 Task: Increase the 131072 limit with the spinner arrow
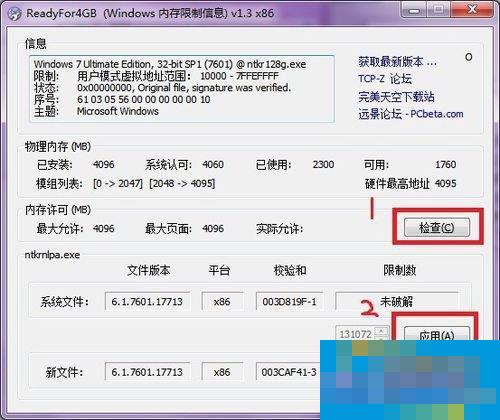(381, 331)
